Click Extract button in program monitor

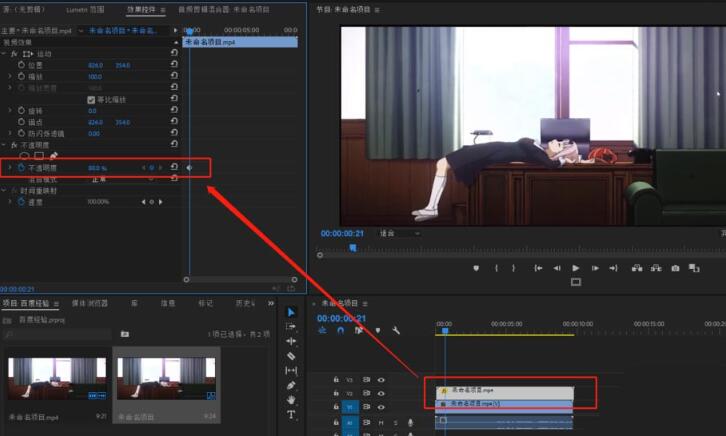click(656, 268)
